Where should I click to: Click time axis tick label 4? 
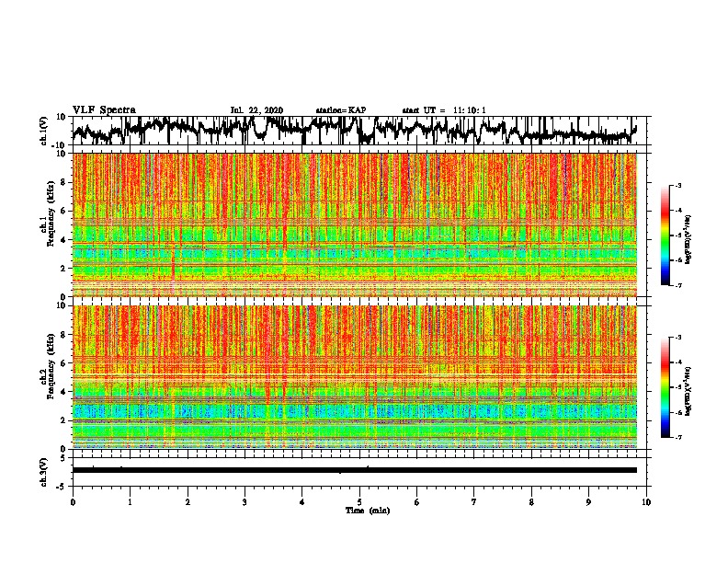(x=302, y=502)
